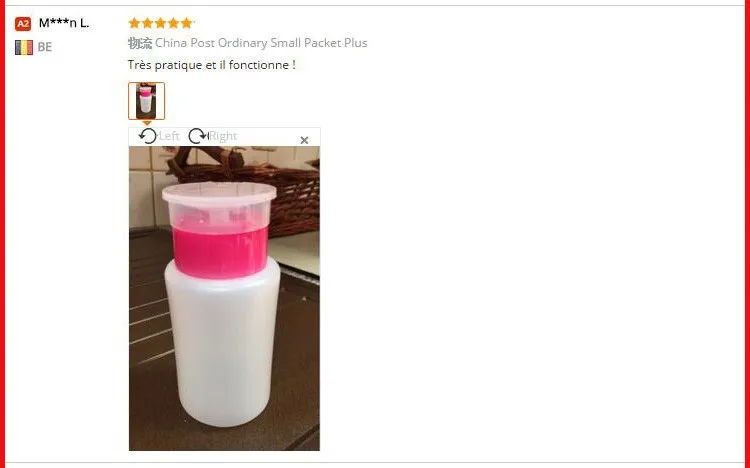The image size is (750, 468).
Task: Click the fifth rating star
Action: point(186,23)
